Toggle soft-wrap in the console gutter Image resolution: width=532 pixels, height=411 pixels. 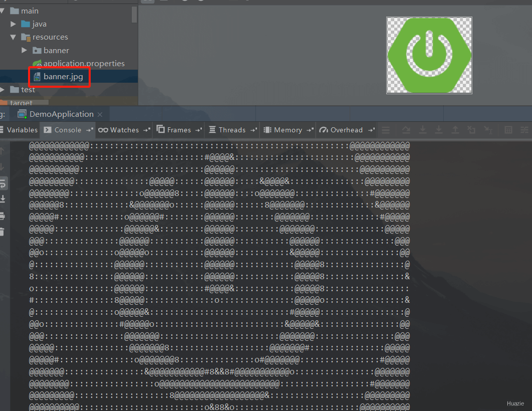(x=3, y=184)
